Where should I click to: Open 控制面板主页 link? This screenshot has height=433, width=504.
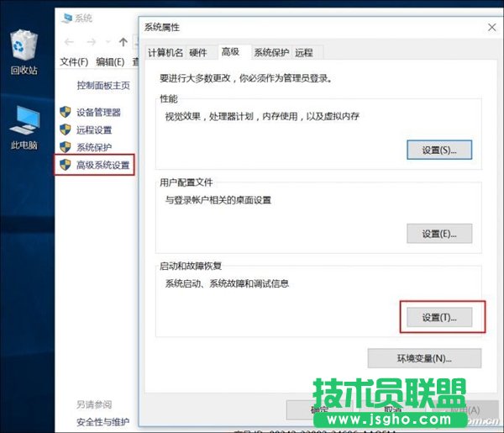[x=103, y=85]
